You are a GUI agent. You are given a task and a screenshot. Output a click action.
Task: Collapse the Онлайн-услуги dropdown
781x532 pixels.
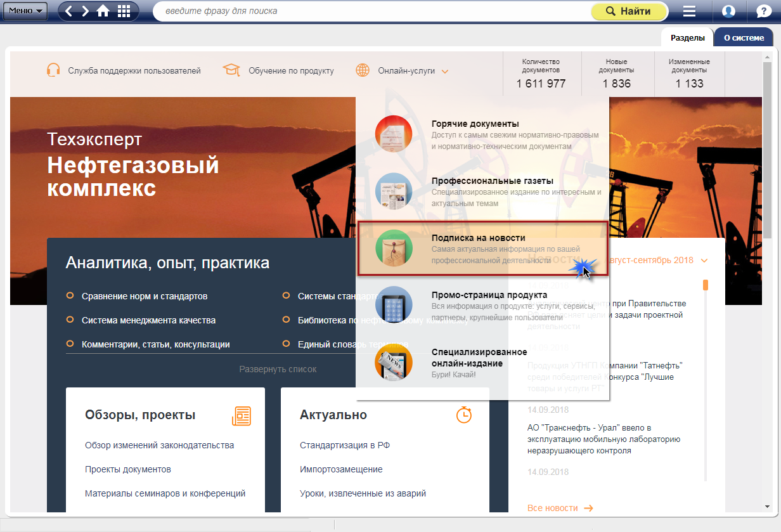click(445, 71)
